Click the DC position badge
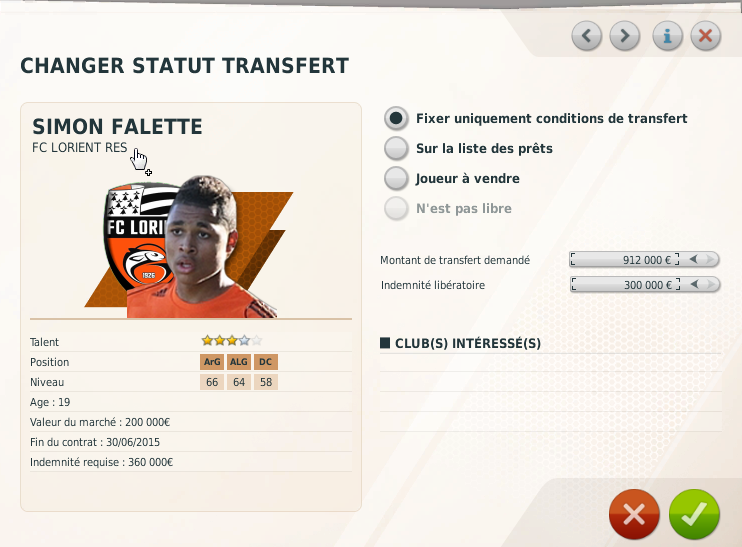This screenshot has width=742, height=547. 266,362
